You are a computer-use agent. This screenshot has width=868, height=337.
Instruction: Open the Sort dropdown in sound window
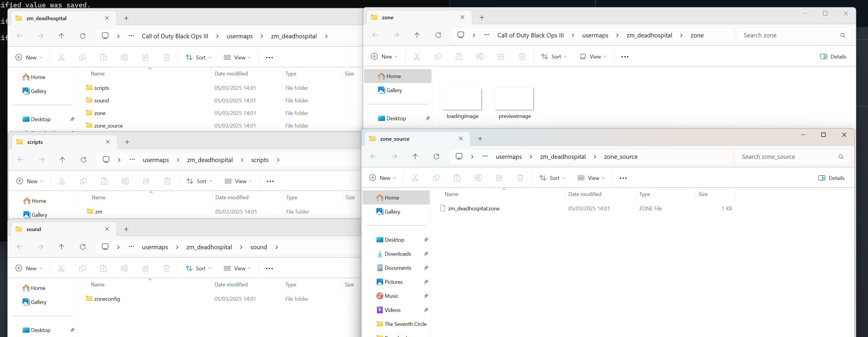click(x=198, y=268)
